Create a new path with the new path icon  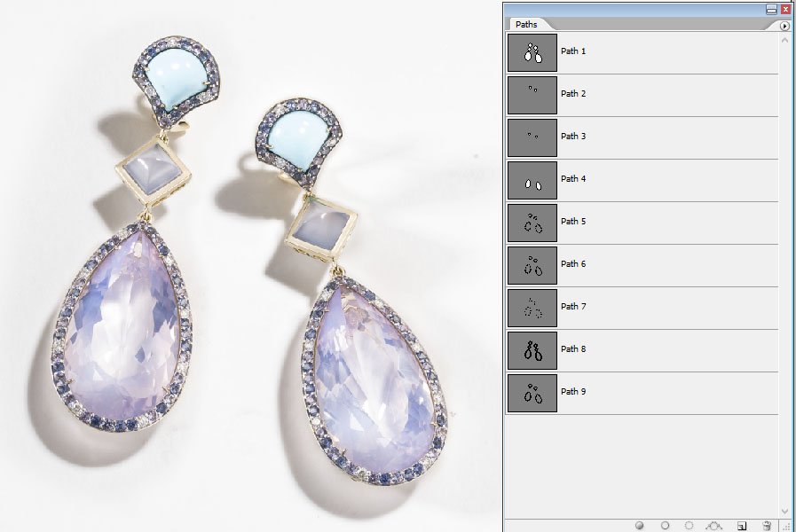[741, 526]
